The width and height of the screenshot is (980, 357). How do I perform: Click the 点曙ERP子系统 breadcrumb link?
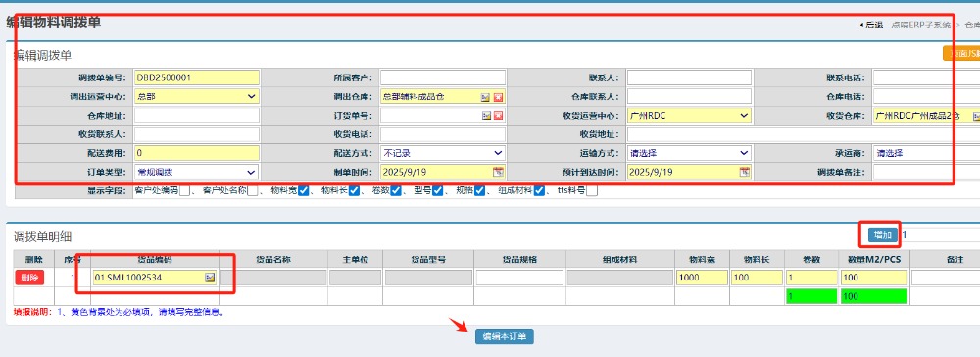pos(920,25)
